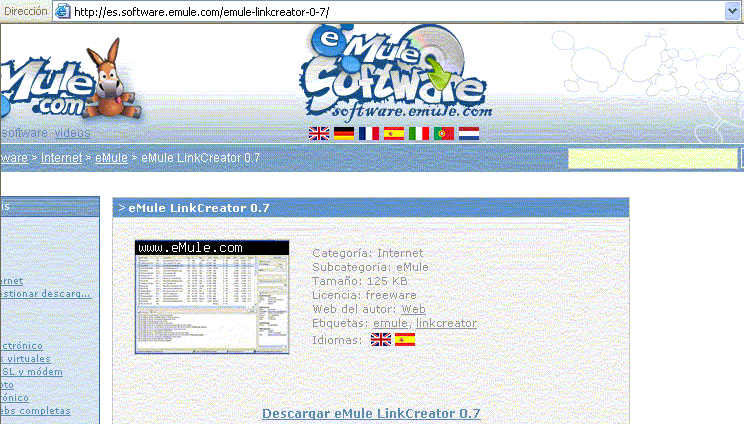Go to eMule breadcrumb link

112,158
